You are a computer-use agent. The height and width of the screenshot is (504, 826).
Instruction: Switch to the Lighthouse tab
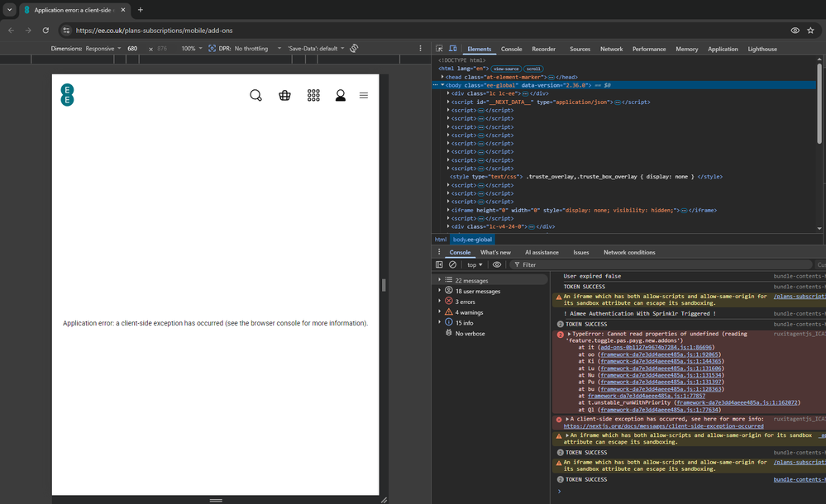point(762,49)
